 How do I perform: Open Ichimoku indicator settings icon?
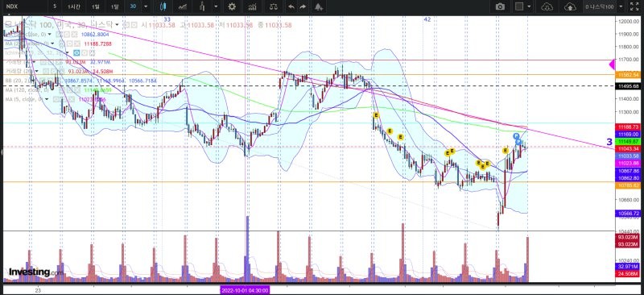[85, 52]
